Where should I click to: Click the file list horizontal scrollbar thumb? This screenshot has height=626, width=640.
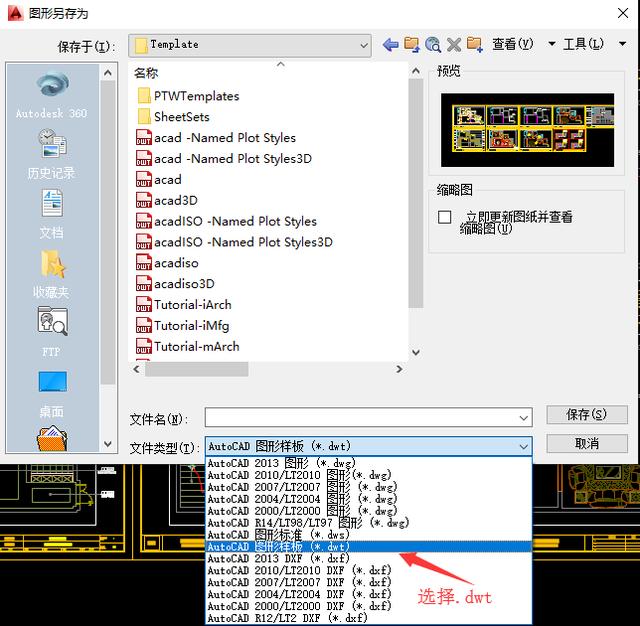[197, 369]
